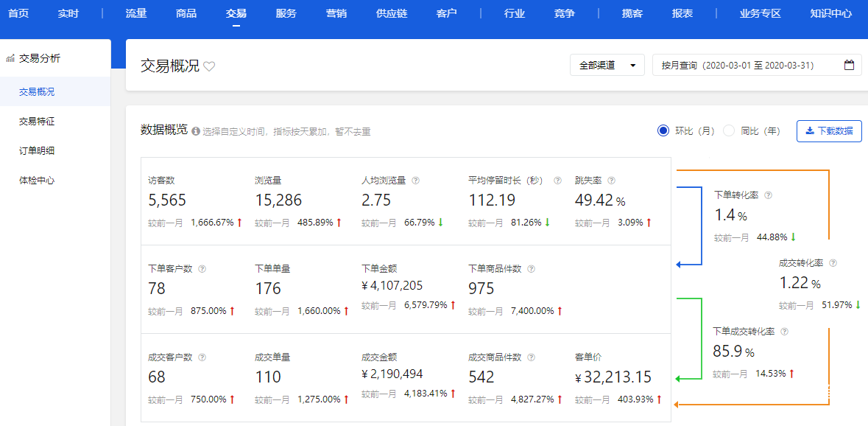Click help icon next to 人均浏览量
This screenshot has width=868, height=426.
(x=415, y=181)
